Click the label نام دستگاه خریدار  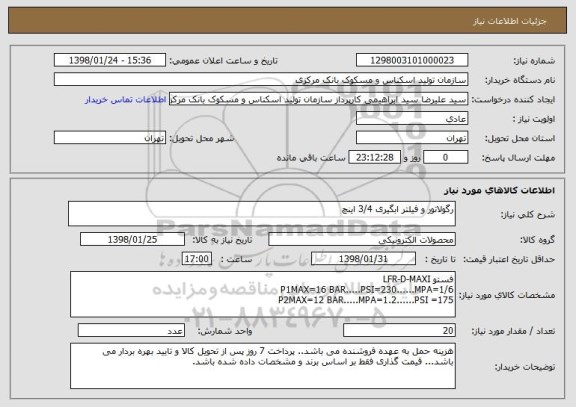(521, 80)
